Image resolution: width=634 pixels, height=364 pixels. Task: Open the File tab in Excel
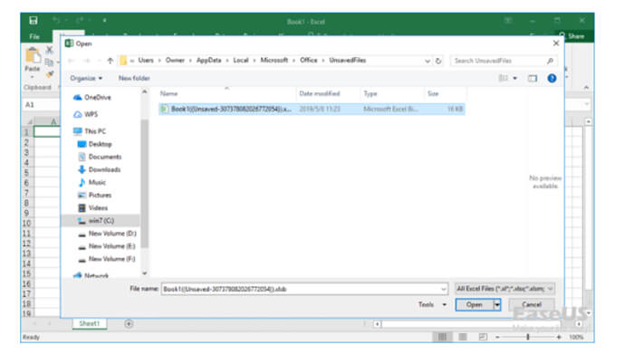coord(34,36)
